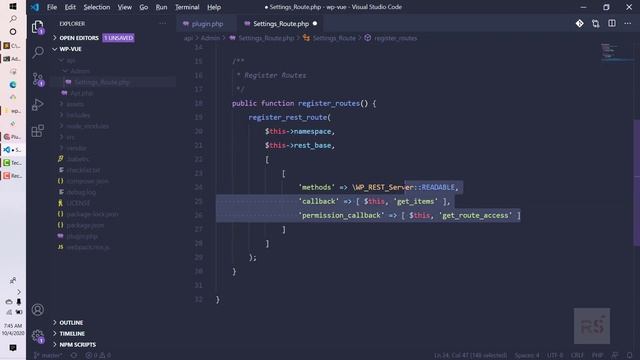Open the Search view in activity bar
The image size is (640, 360).
pyautogui.click(x=38, y=52)
